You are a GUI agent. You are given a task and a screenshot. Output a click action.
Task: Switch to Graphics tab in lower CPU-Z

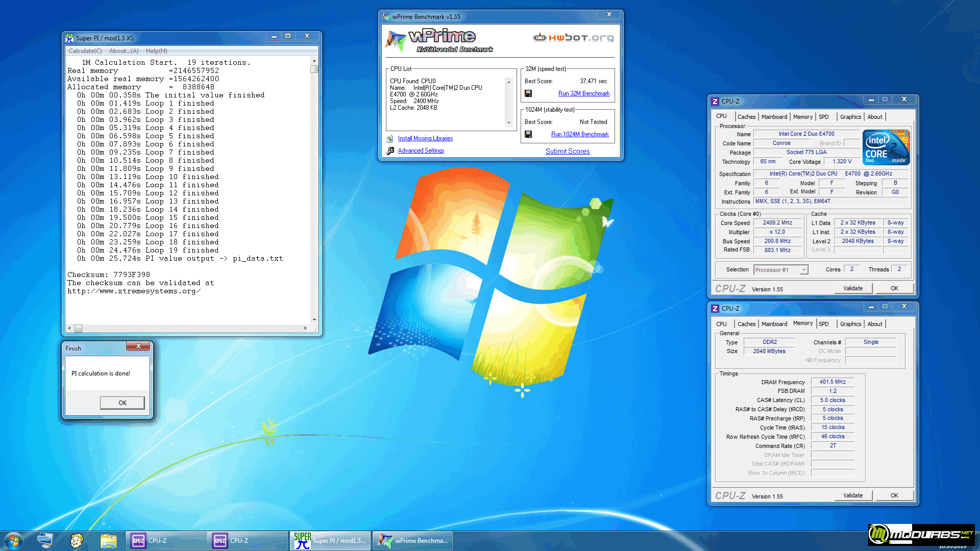click(850, 324)
